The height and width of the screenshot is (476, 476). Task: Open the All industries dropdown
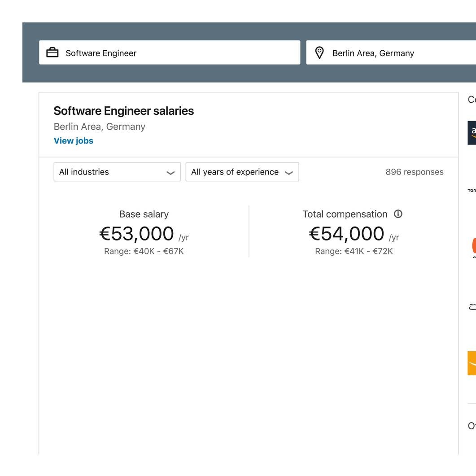(117, 172)
